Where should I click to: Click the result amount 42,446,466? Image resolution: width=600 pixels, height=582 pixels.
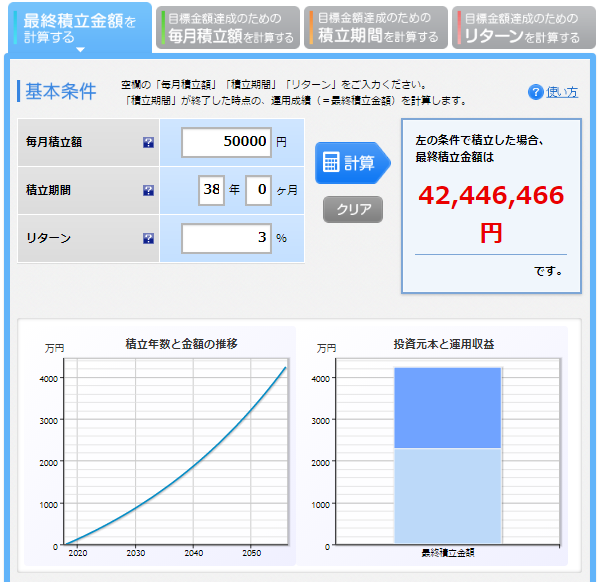click(x=491, y=196)
